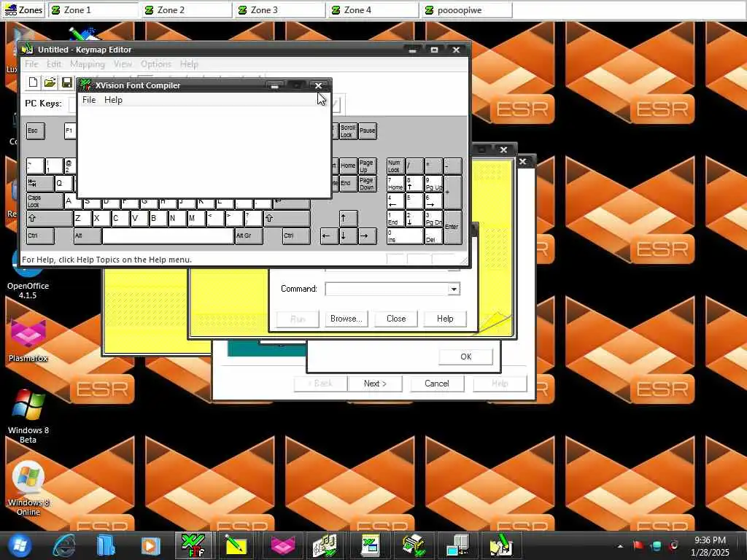
Task: Click the pink Plasmafox taskbar icon
Action: pyautogui.click(x=282, y=545)
